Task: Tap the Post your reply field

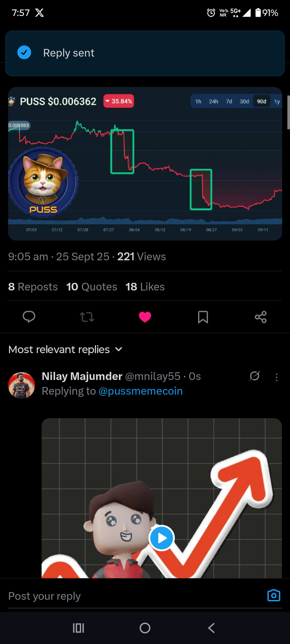Action: click(131, 596)
